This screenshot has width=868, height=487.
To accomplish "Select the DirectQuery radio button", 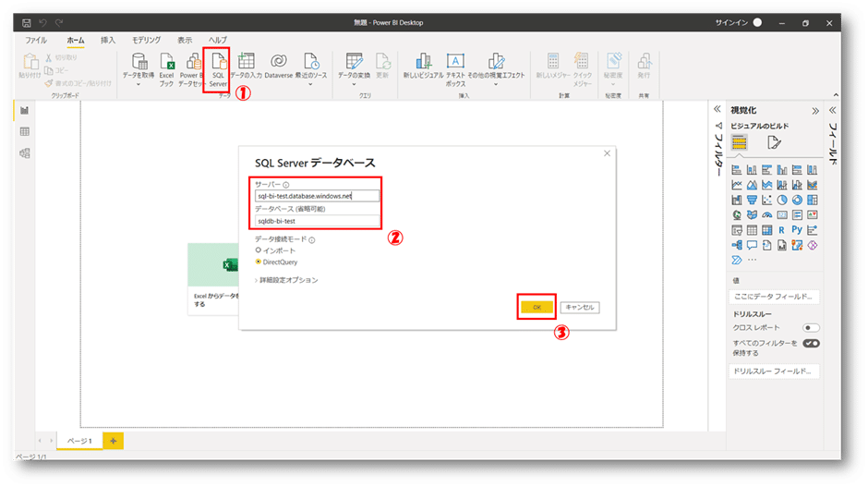I will [258, 262].
